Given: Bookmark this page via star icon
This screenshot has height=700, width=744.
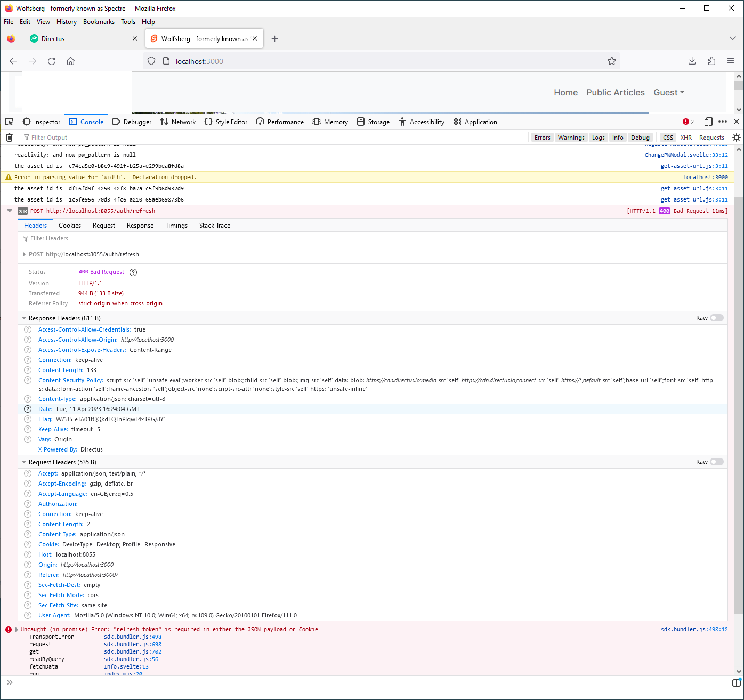Looking at the screenshot, I should pyautogui.click(x=611, y=61).
